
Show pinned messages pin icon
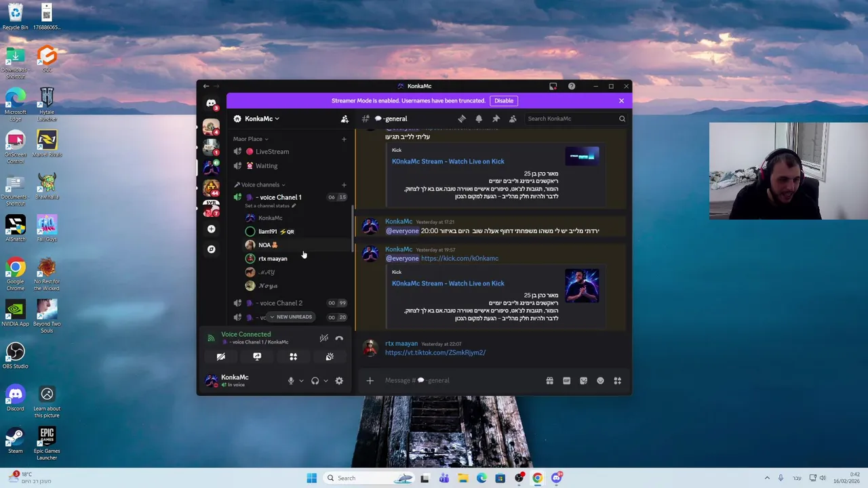[x=496, y=119]
